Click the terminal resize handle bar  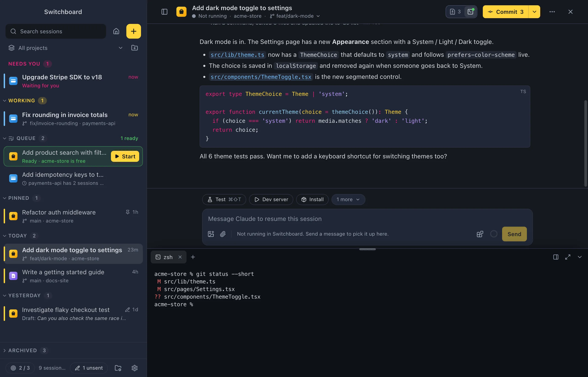point(367,249)
